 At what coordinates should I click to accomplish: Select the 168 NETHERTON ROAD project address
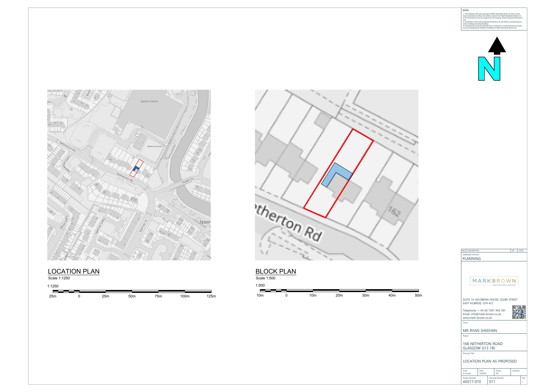point(483,344)
